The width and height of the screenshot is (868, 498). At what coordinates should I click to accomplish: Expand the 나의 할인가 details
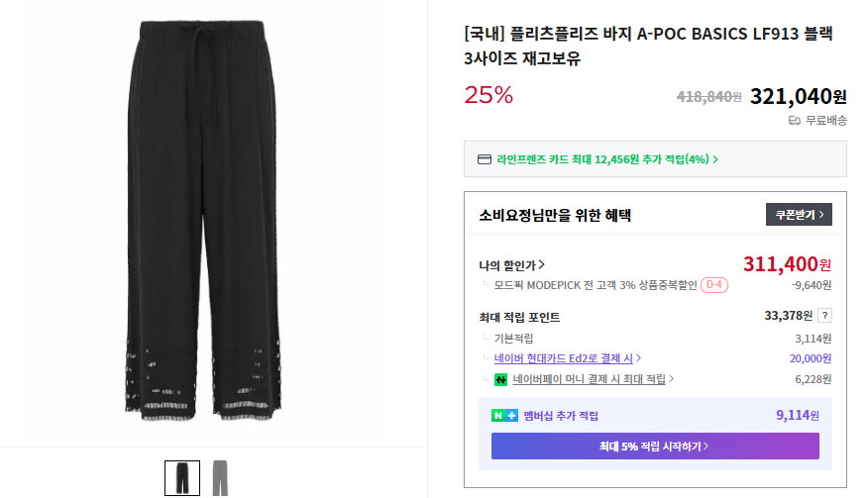pos(511,265)
